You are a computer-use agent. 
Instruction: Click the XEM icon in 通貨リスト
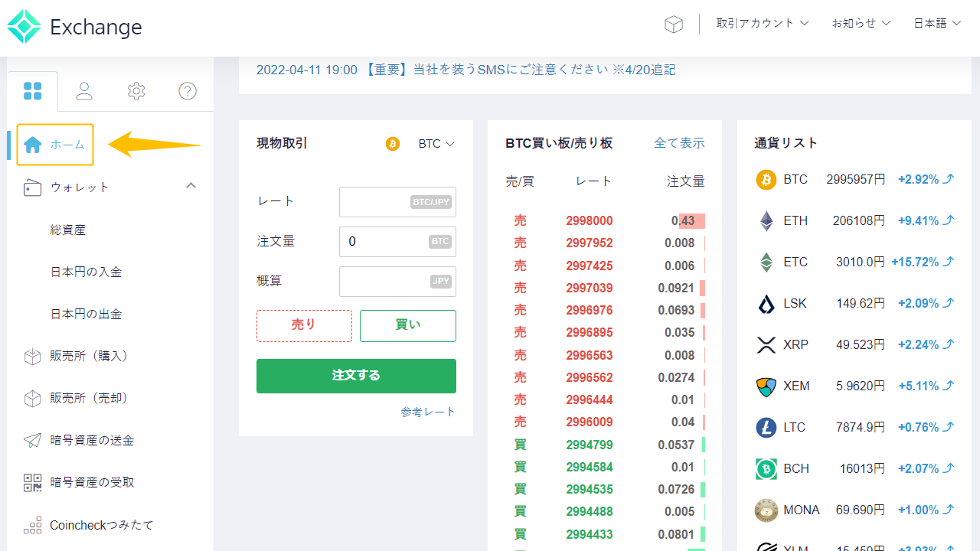(x=766, y=386)
